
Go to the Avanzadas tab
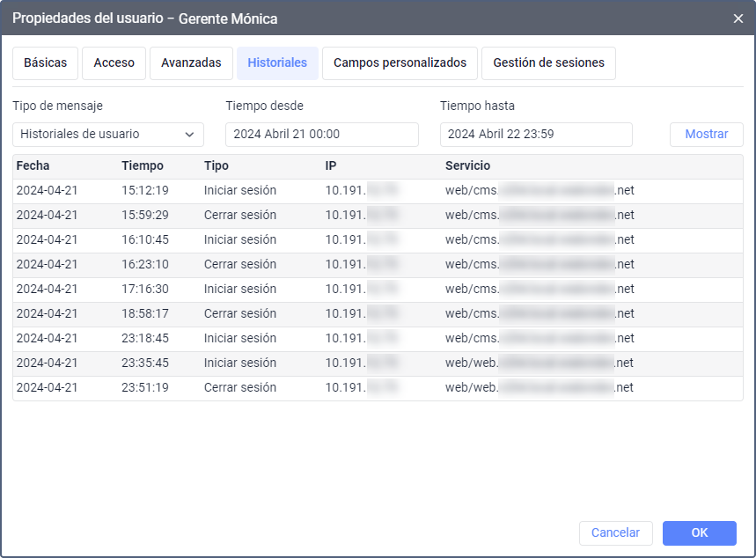click(191, 63)
